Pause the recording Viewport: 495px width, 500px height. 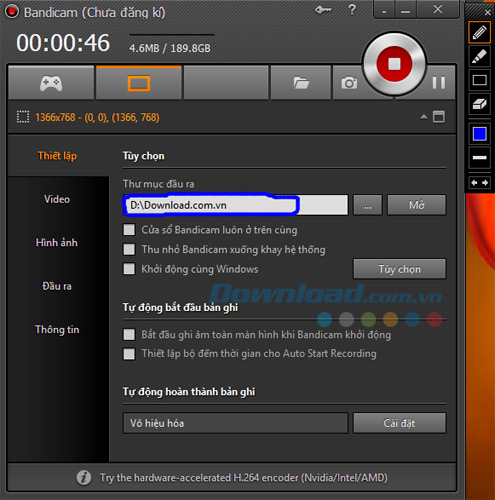click(439, 83)
